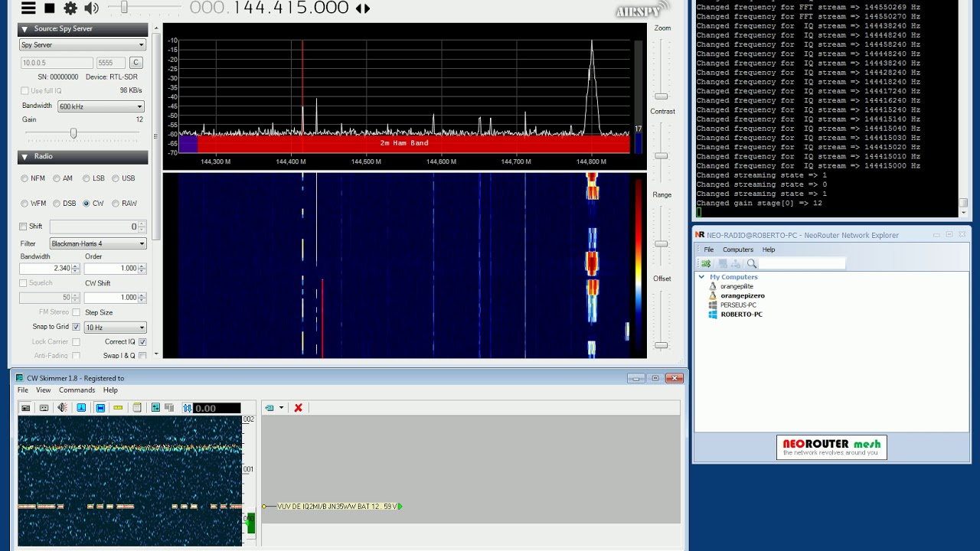Open CW Skimmer File menu

click(x=23, y=390)
